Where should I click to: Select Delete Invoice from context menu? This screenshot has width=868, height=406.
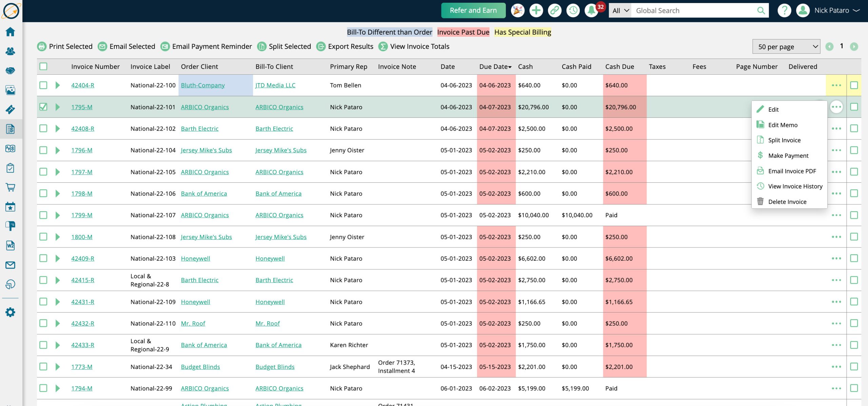pyautogui.click(x=787, y=201)
